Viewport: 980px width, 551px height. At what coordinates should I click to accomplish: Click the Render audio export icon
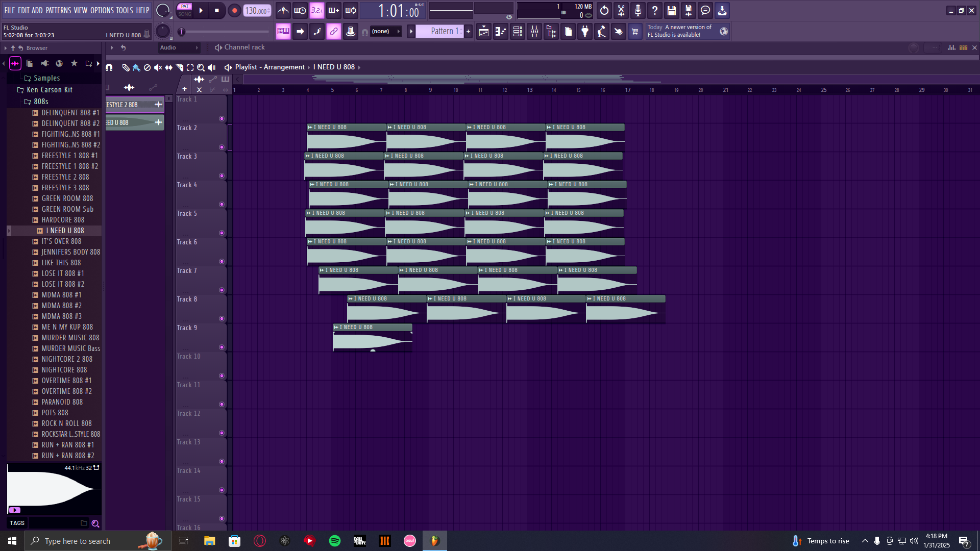(x=689, y=10)
